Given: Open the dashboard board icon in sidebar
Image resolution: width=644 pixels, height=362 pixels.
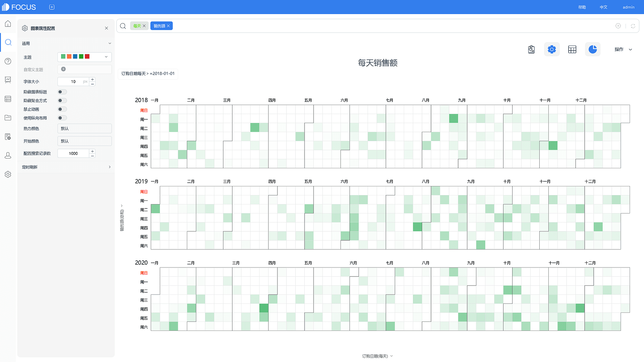Looking at the screenshot, I should pos(8,80).
